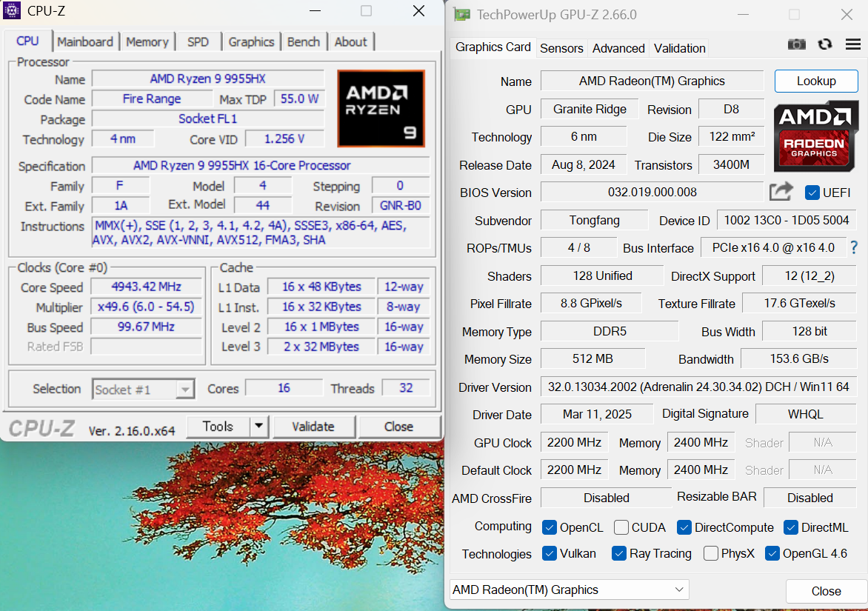Enable the PhysX checkbox
This screenshot has width=868, height=611.
tap(710, 553)
